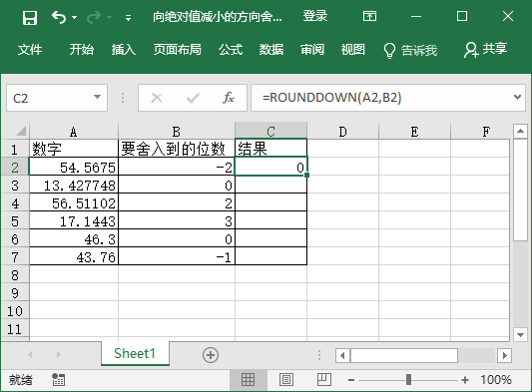
Task: Click the 告诉我 lightbulb search box
Action: [x=410, y=50]
